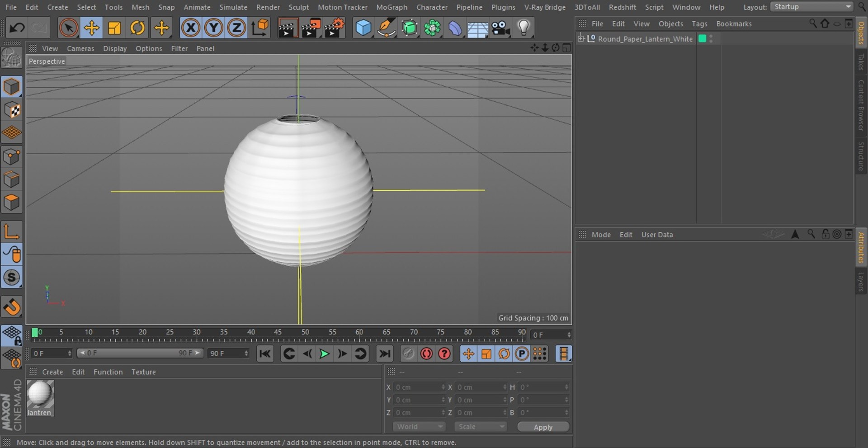The height and width of the screenshot is (448, 868).
Task: Go to start of animation
Action: (265, 354)
